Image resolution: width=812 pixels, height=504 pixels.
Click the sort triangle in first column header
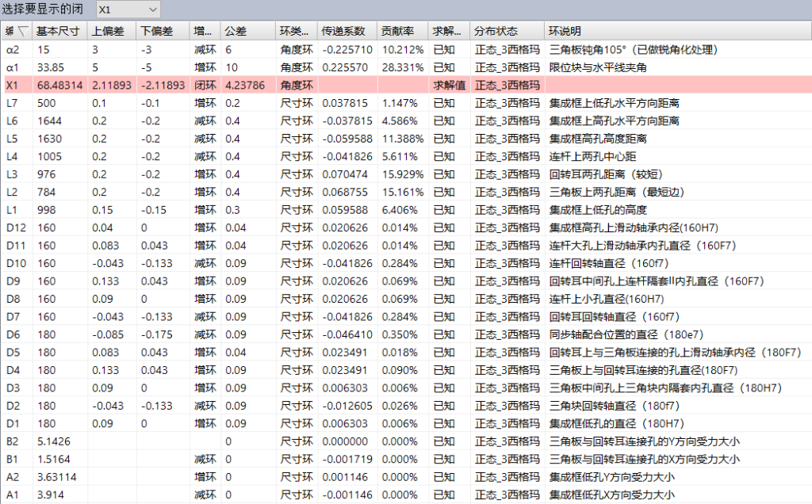[x=23, y=32]
